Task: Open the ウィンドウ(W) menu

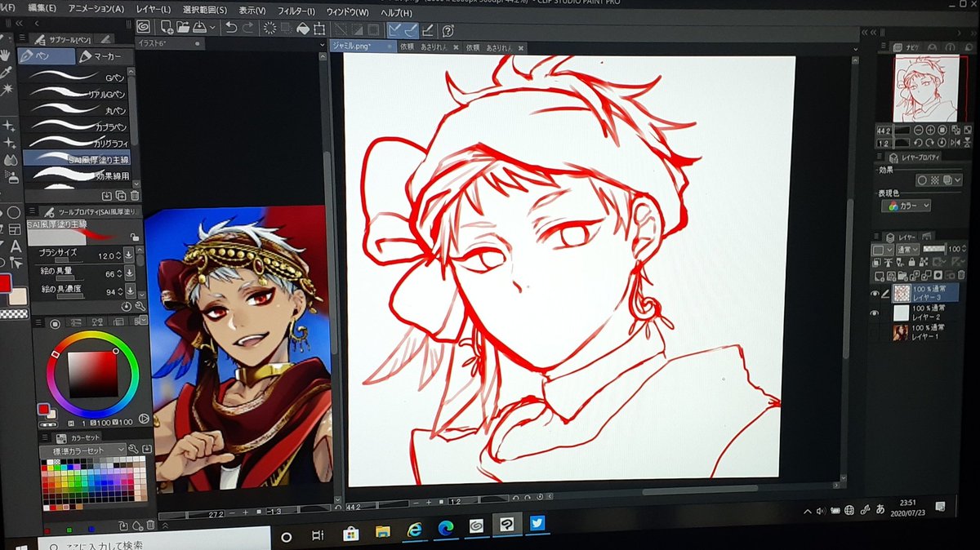Action: point(347,12)
